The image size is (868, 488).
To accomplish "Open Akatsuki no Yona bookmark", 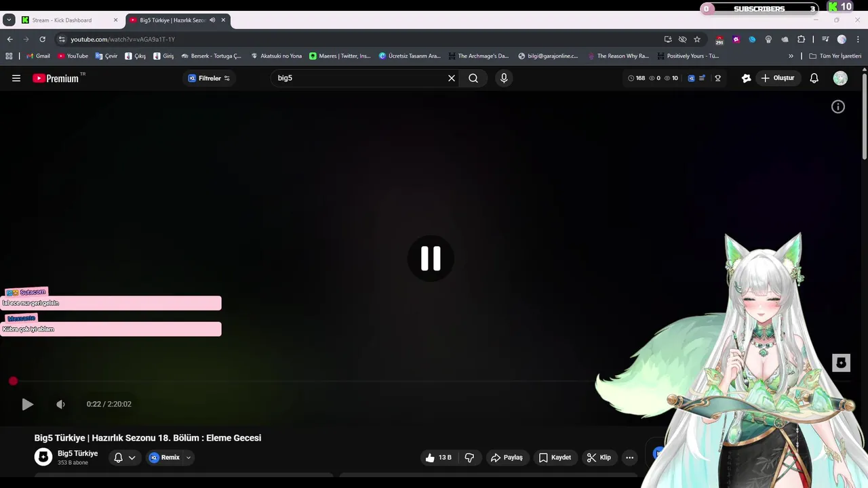I will coord(276,56).
